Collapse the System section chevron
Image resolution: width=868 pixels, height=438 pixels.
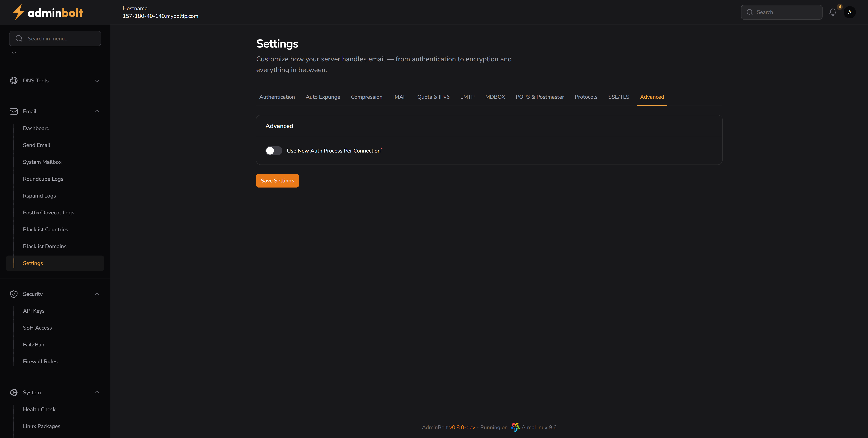(x=97, y=393)
